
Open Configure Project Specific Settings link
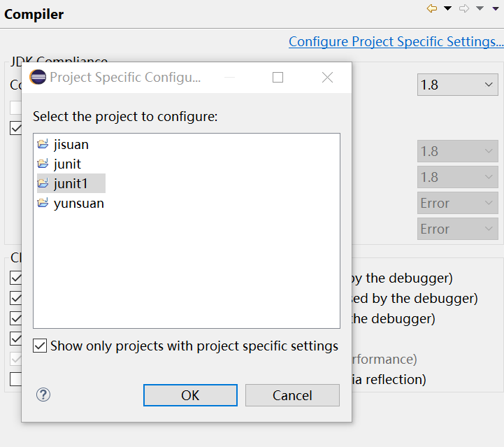click(x=396, y=42)
